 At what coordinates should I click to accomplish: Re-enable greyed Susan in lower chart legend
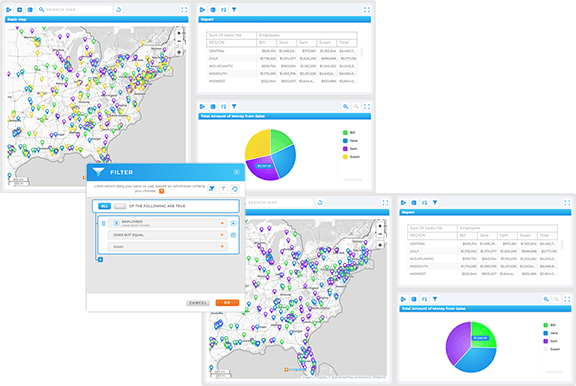click(x=551, y=349)
